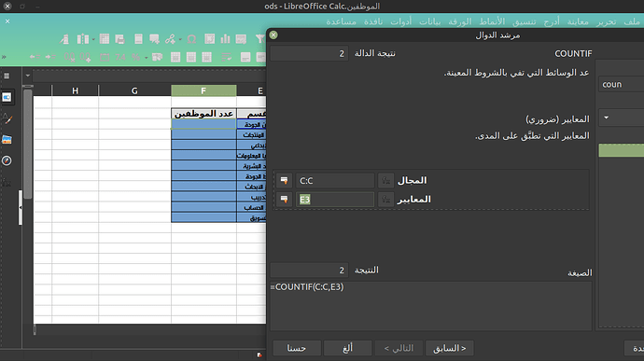Screen dimensions: 644x361
Task: Open the Sidebar Settings hamburger menu
Action: pyautogui.click(x=7, y=76)
